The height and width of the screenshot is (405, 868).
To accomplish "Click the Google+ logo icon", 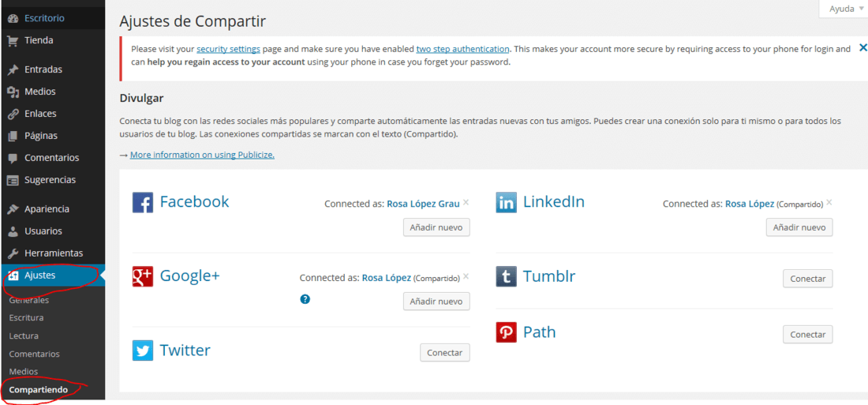I will click(x=143, y=276).
